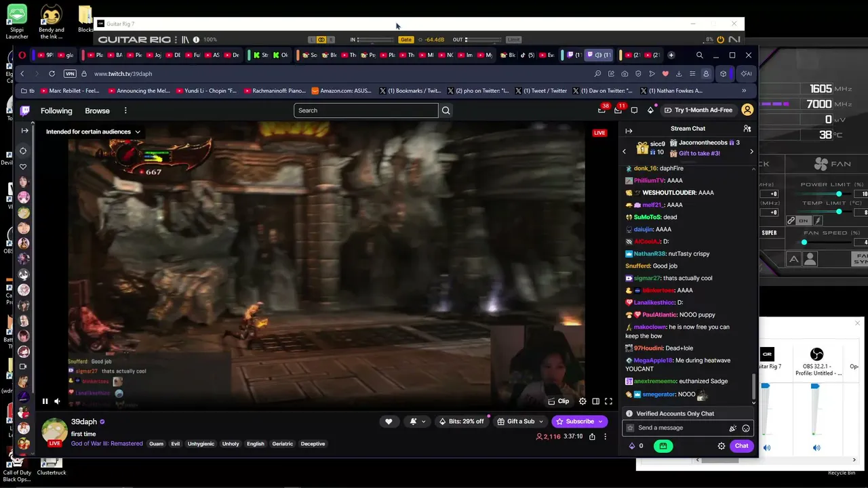Mute the stream player volume

tap(57, 401)
